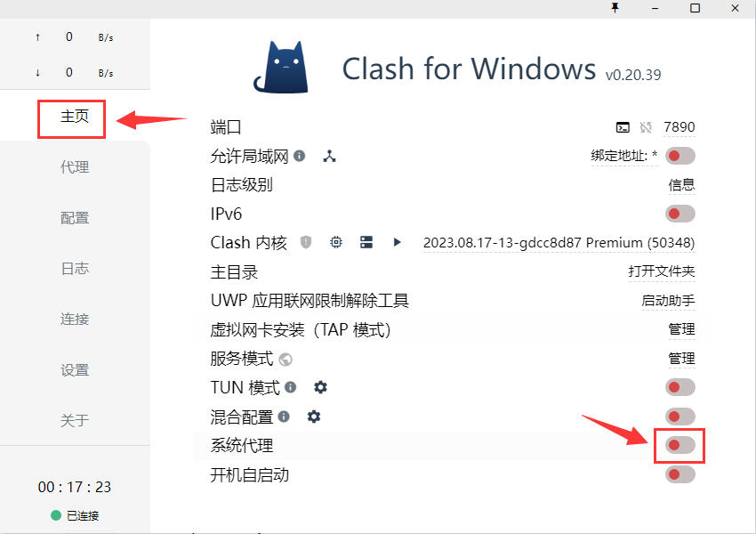Enable the 系统代理 switch
The image size is (756, 534).
coord(680,445)
